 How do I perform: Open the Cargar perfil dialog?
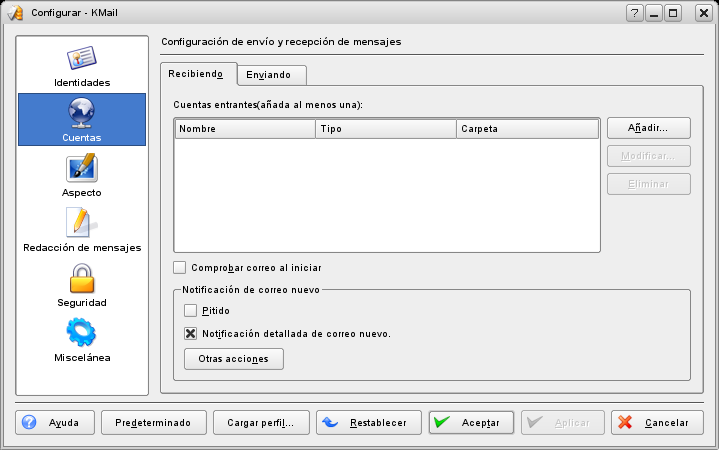[261, 422]
